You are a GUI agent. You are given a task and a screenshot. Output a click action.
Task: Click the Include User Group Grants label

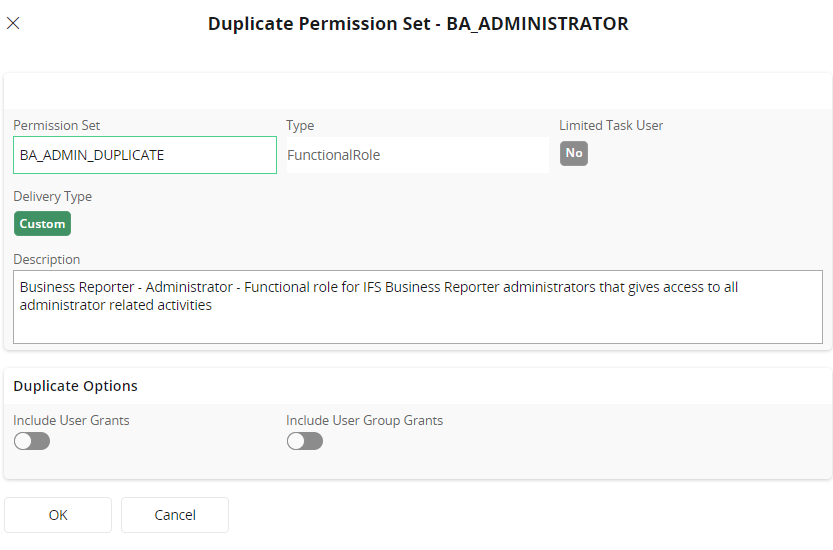point(364,421)
